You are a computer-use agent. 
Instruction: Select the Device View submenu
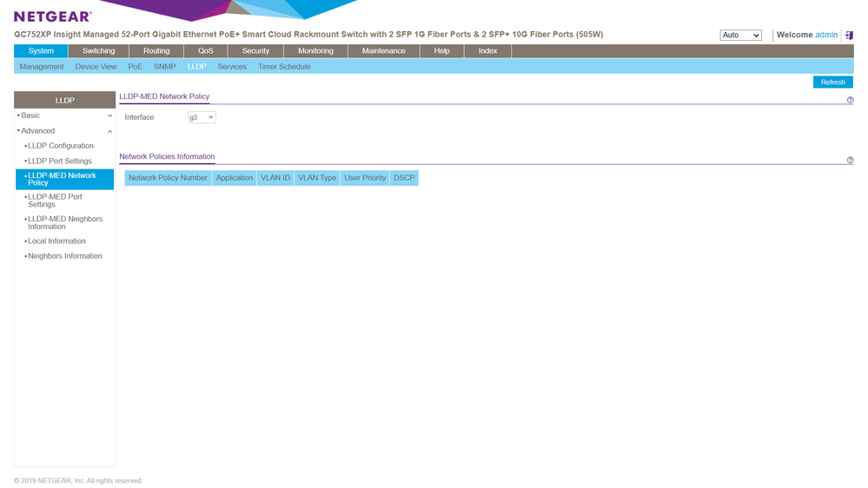point(96,66)
